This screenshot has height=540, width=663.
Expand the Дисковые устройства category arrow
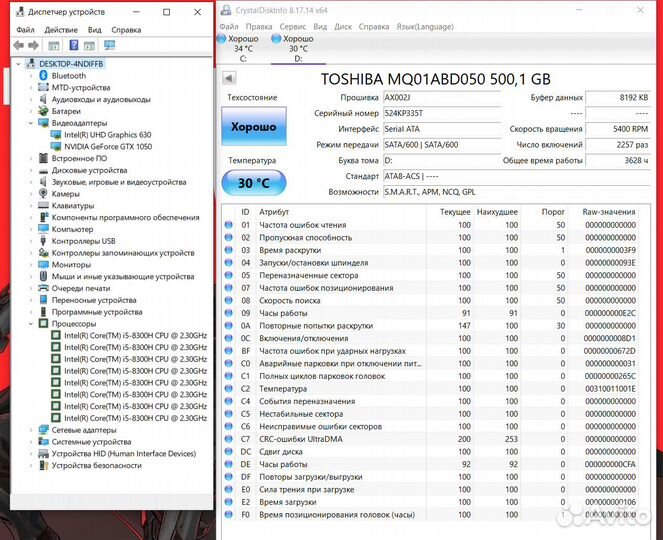30,170
